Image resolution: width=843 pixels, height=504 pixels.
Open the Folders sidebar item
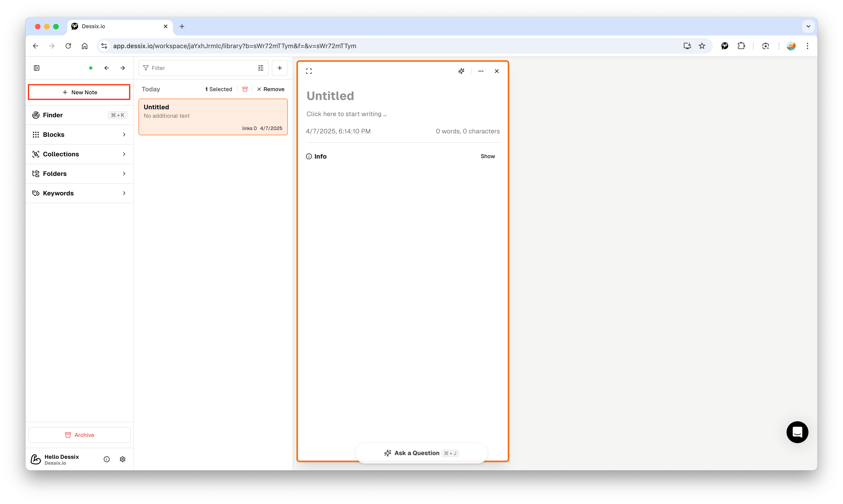(x=80, y=174)
